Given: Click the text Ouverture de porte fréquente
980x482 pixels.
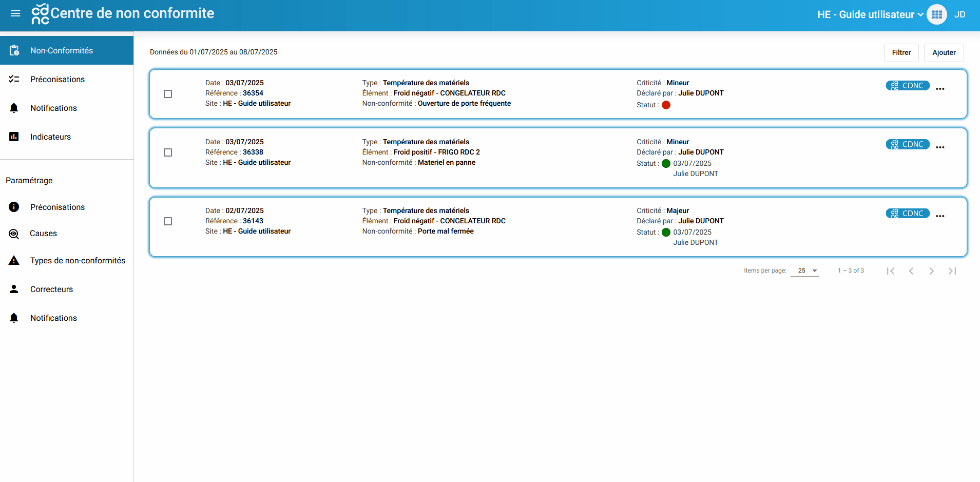Looking at the screenshot, I should pyautogui.click(x=464, y=103).
